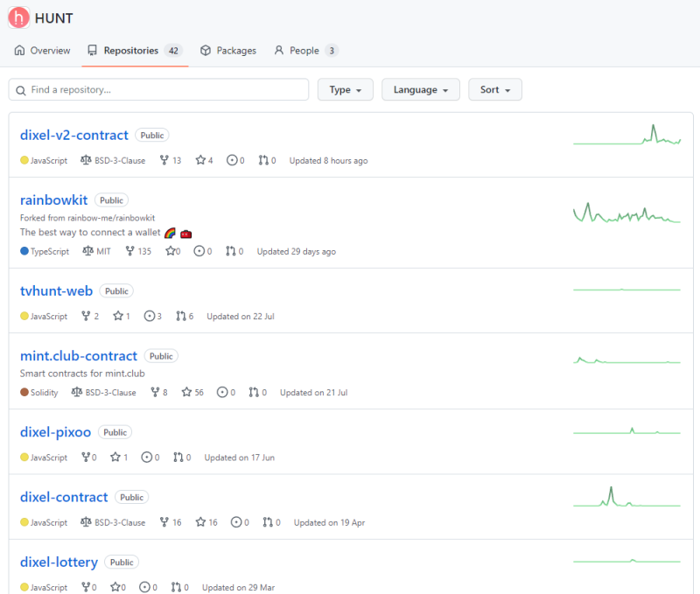
Task: Click mint.club-contract's BSD-3-Clause license icon
Action: (x=77, y=392)
